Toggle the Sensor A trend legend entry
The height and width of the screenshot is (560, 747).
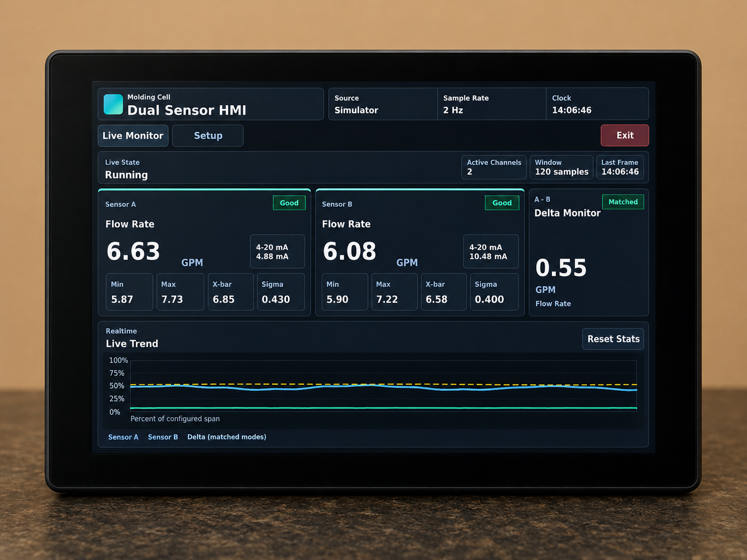click(x=123, y=437)
